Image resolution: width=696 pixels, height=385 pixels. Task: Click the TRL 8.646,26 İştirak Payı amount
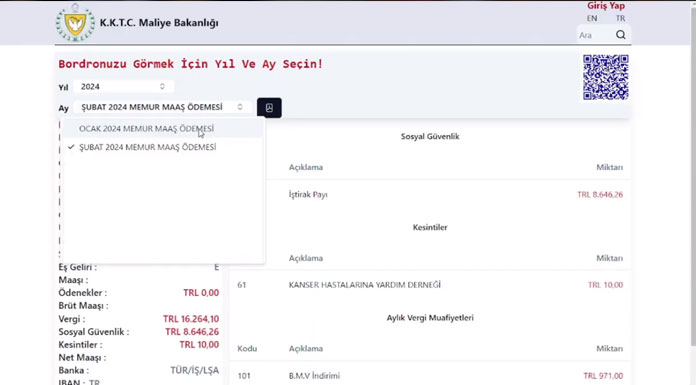[600, 194]
